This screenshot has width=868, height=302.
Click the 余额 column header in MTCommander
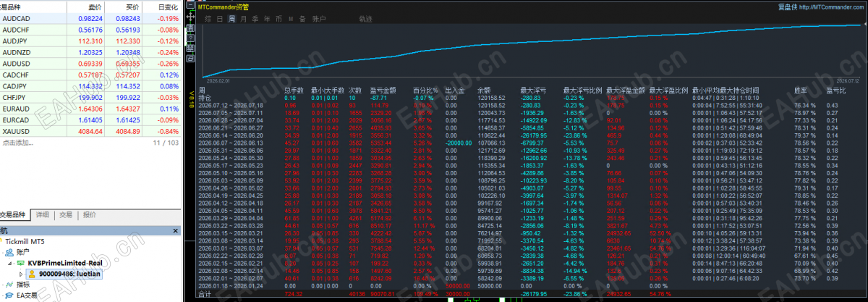pos(485,91)
